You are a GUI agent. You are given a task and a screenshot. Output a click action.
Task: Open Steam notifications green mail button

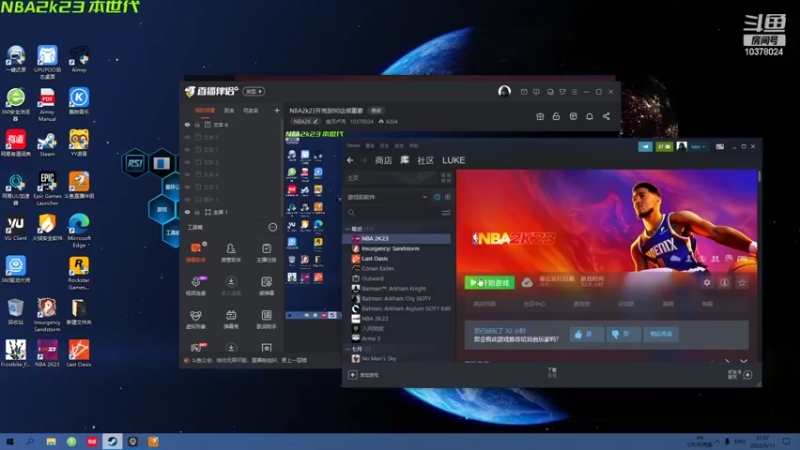664,146
